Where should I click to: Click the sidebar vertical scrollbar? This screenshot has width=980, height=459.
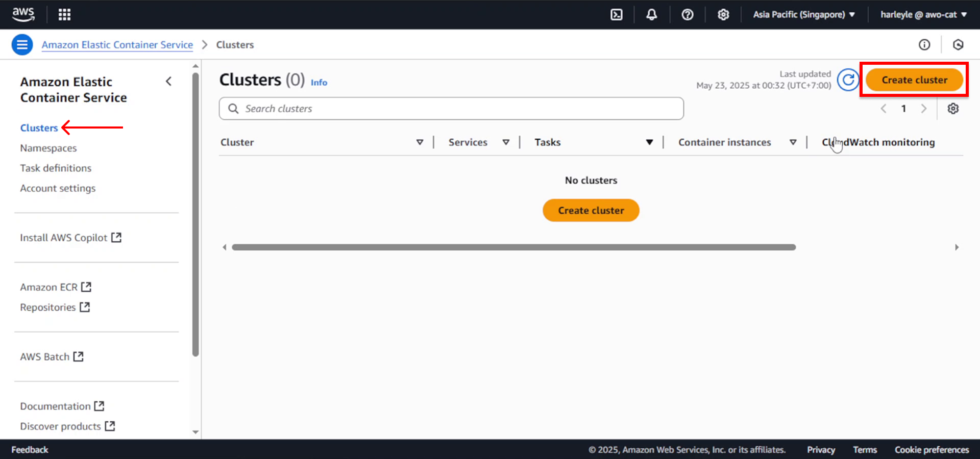(x=195, y=214)
